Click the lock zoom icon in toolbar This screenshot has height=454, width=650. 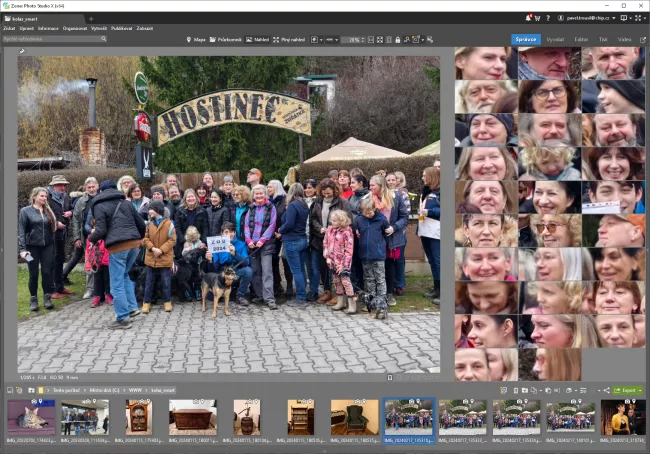[x=399, y=39]
